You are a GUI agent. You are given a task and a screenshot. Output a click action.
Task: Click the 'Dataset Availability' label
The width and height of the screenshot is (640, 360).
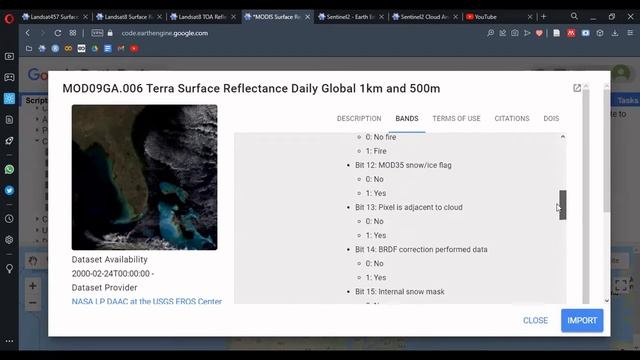click(x=109, y=260)
